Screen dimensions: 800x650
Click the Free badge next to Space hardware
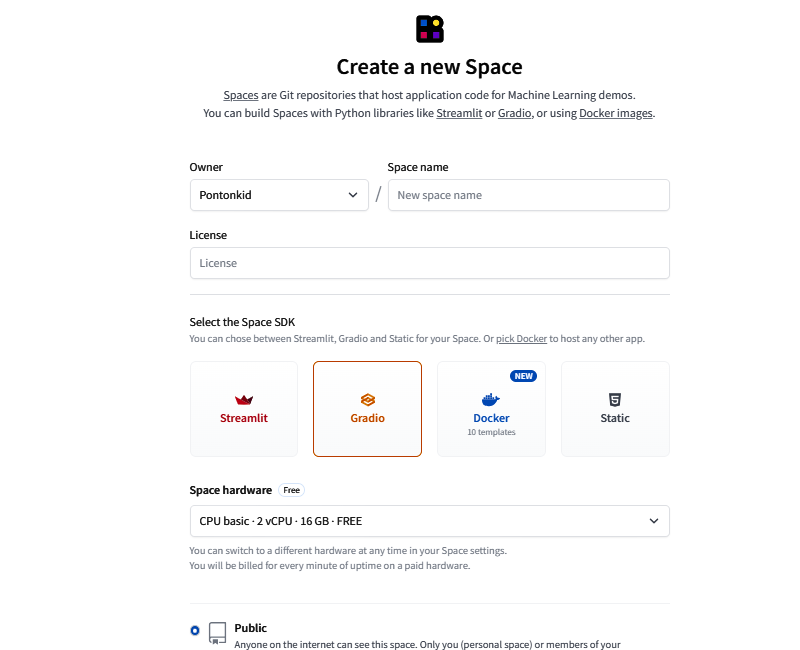click(291, 490)
